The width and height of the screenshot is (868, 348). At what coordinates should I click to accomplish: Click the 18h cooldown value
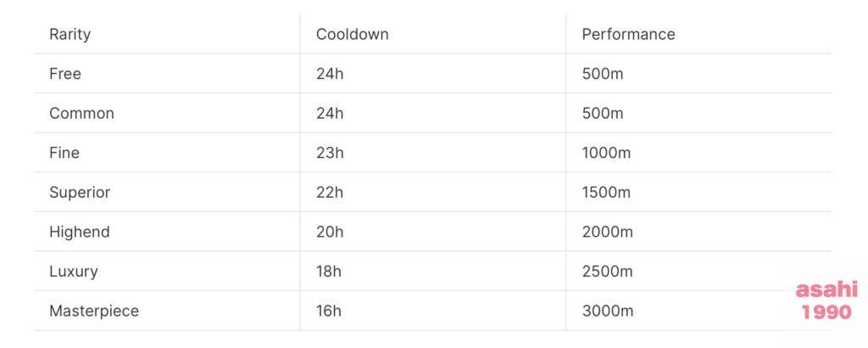click(329, 271)
